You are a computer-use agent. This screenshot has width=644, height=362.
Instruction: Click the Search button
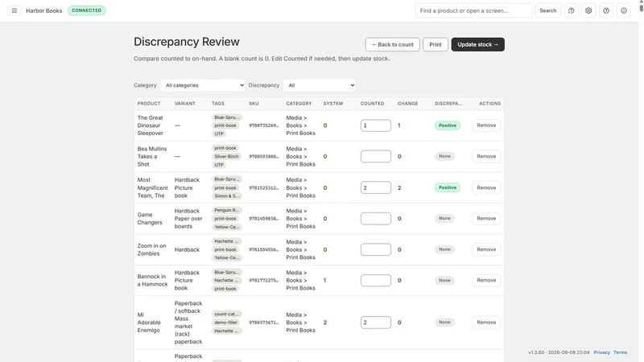coord(547,10)
